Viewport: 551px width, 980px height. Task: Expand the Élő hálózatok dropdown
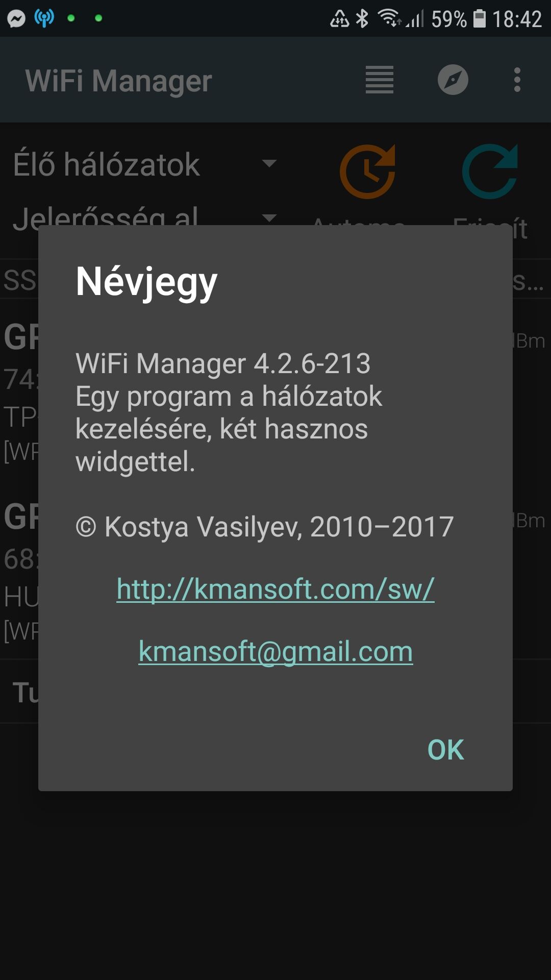[x=269, y=163]
